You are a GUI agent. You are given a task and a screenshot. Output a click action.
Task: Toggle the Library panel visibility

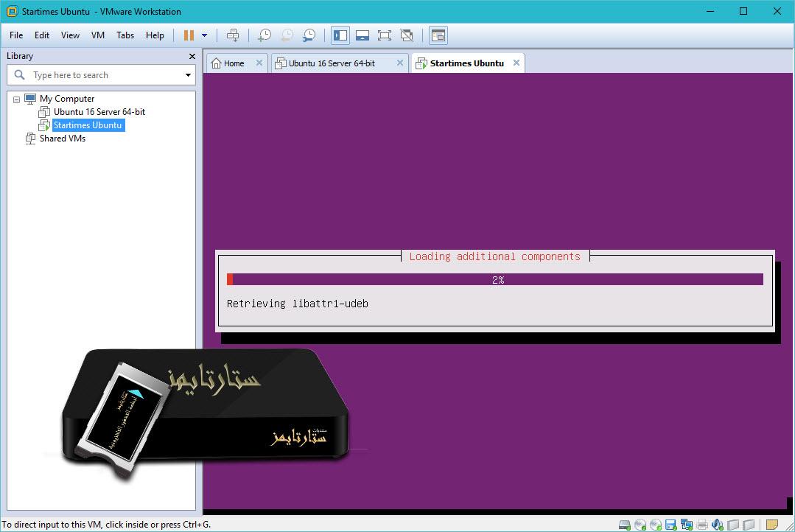pyautogui.click(x=340, y=35)
